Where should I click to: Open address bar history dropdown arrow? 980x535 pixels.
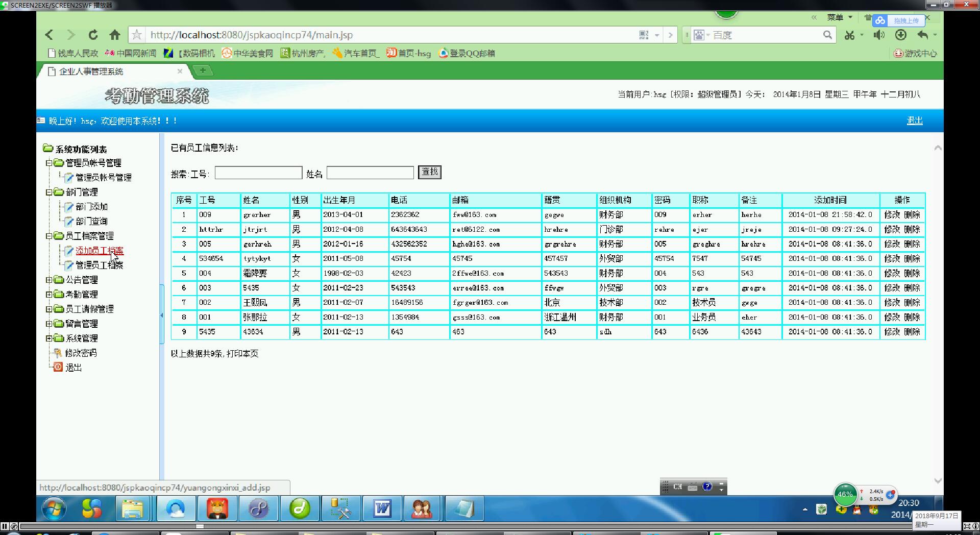tap(657, 35)
